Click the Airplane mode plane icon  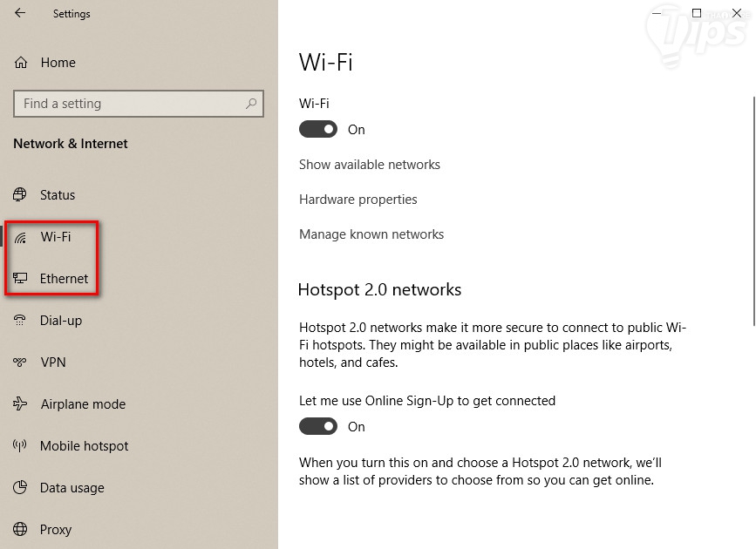[21, 404]
